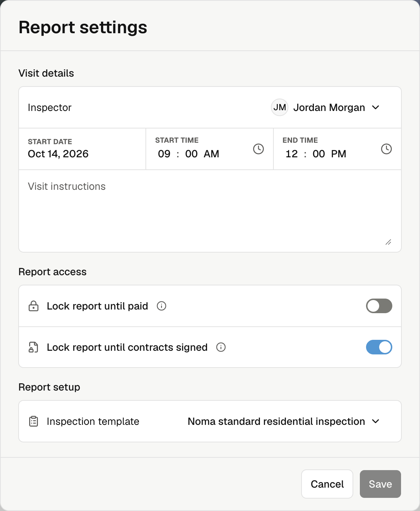Select the start time minutes 00
This screenshot has height=511, width=420.
click(191, 154)
